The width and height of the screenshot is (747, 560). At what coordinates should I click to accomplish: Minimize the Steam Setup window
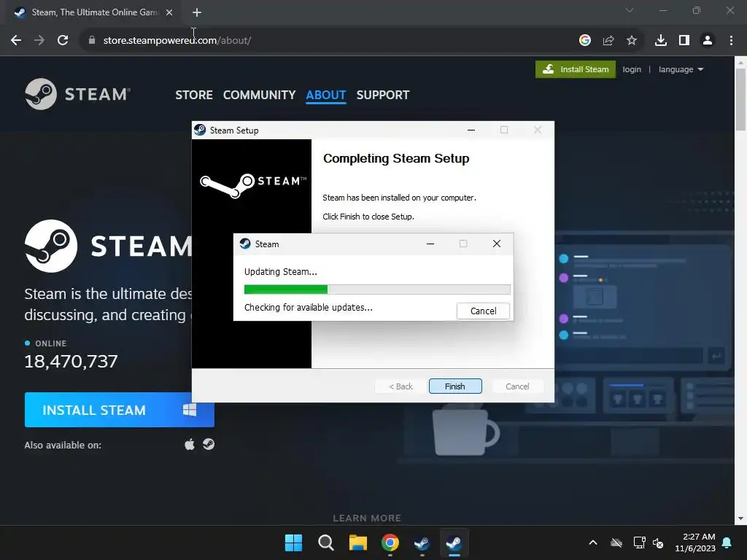471,130
